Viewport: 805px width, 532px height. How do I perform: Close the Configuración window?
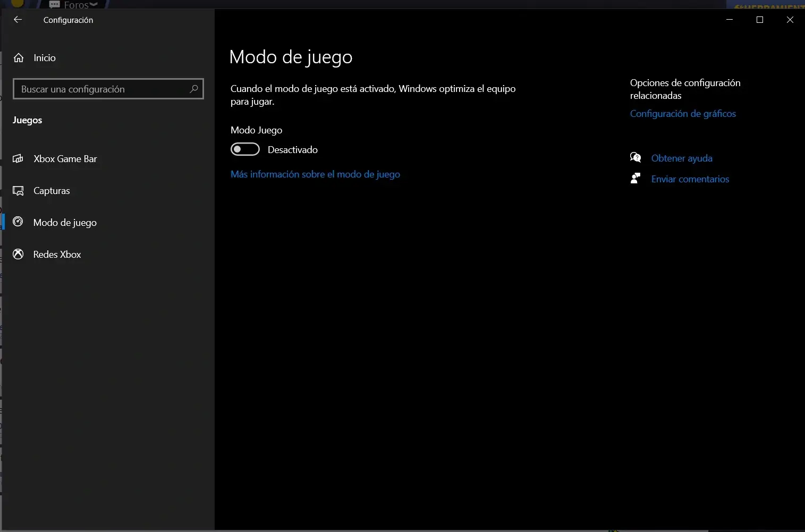click(790, 20)
